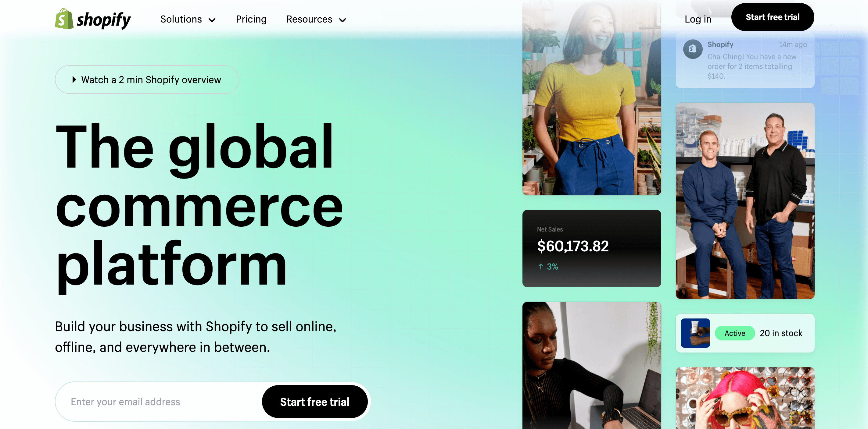Click the play triangle icon in overview pill
This screenshot has height=429, width=868.
click(74, 80)
